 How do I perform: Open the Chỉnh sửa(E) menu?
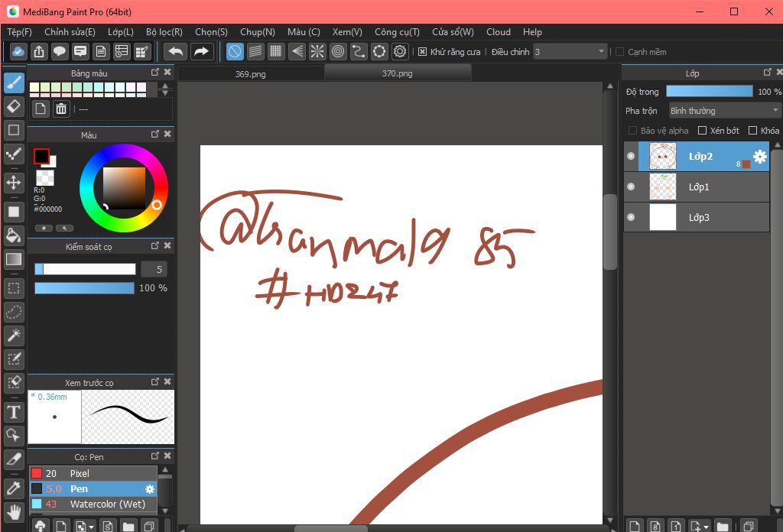pos(70,32)
